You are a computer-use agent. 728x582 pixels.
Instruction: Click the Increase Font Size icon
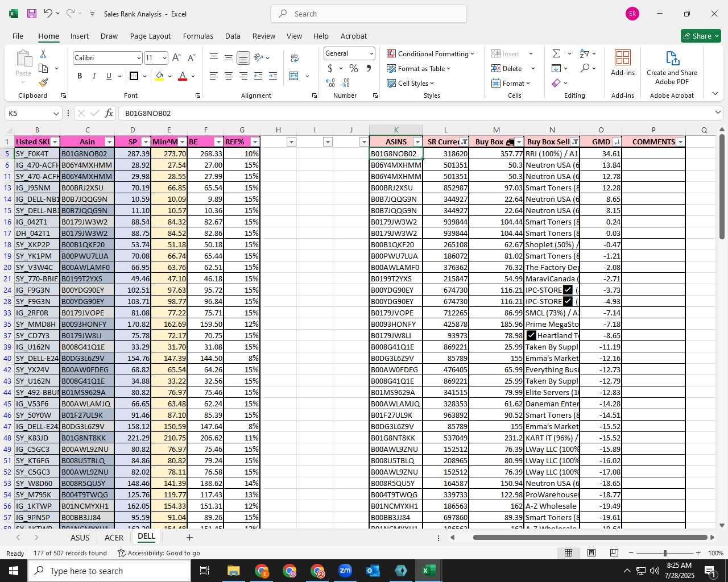(176, 57)
